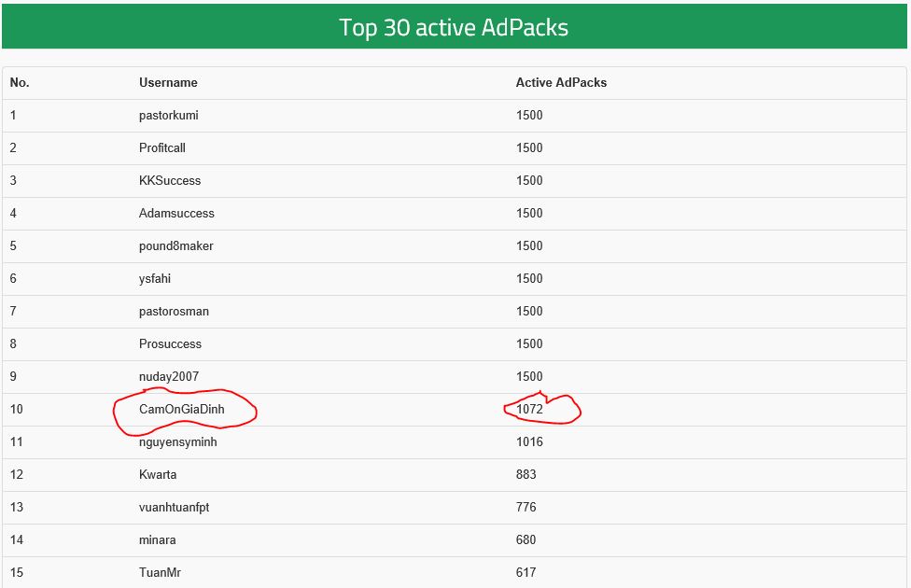911x588 pixels.
Task: Click the username pastorkumi
Action: coord(169,116)
